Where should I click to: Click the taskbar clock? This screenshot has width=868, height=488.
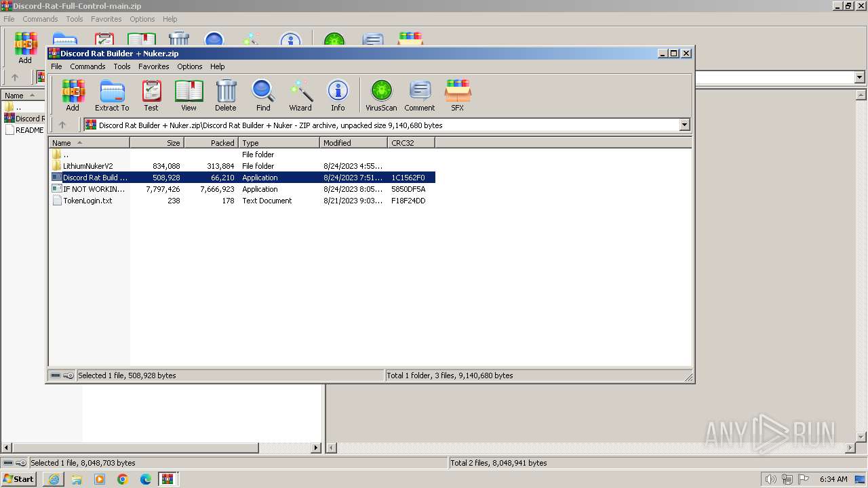(x=833, y=479)
